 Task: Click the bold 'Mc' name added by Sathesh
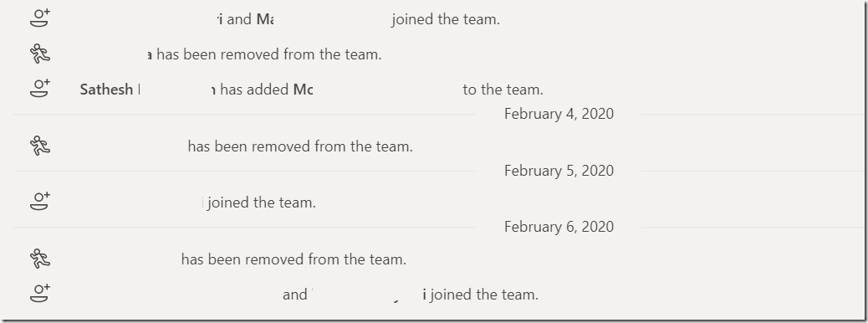[303, 90]
